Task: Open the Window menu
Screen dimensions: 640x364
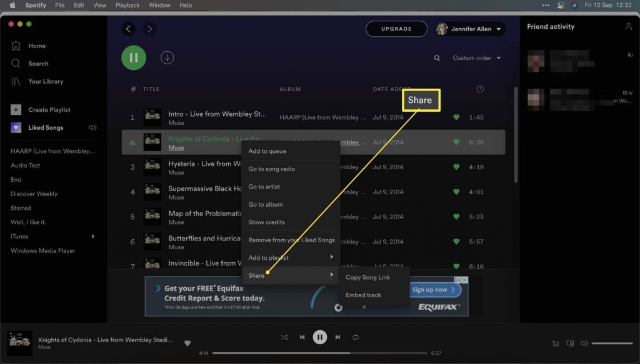Action: point(159,5)
